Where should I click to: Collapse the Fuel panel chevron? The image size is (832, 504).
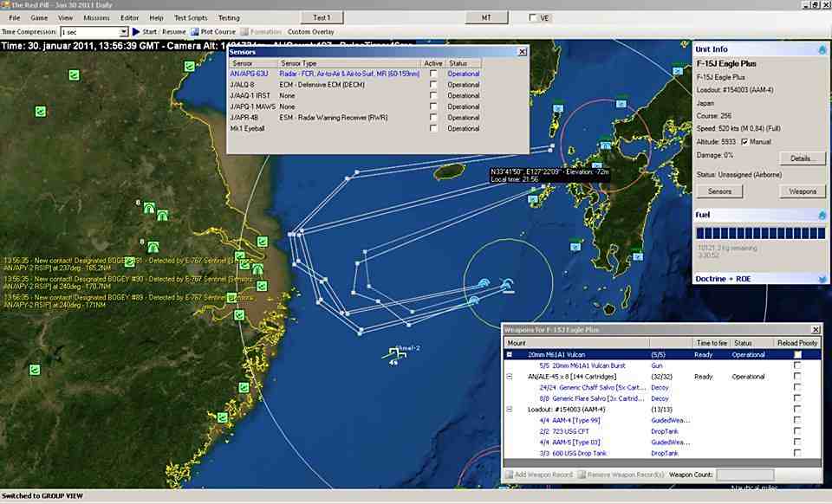pos(822,214)
